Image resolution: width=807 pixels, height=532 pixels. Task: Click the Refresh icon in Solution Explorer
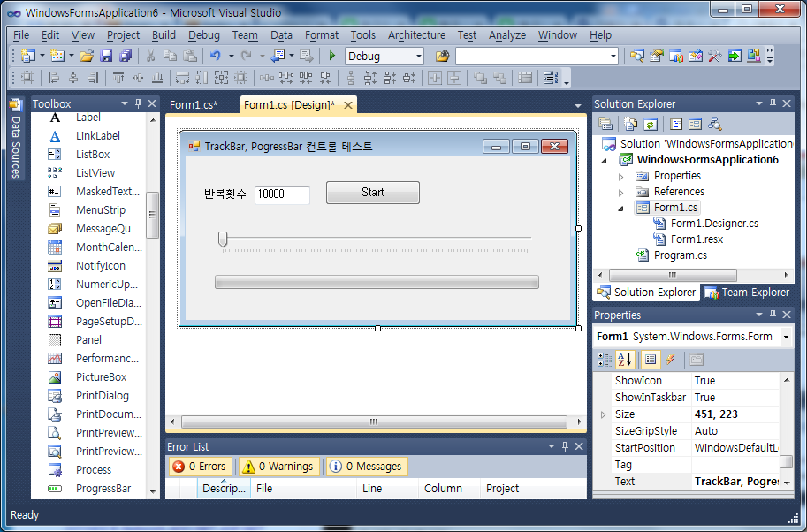pos(650,124)
